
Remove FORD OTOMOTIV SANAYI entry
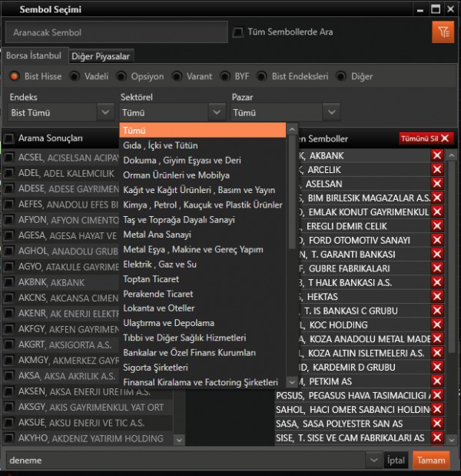coord(437,240)
